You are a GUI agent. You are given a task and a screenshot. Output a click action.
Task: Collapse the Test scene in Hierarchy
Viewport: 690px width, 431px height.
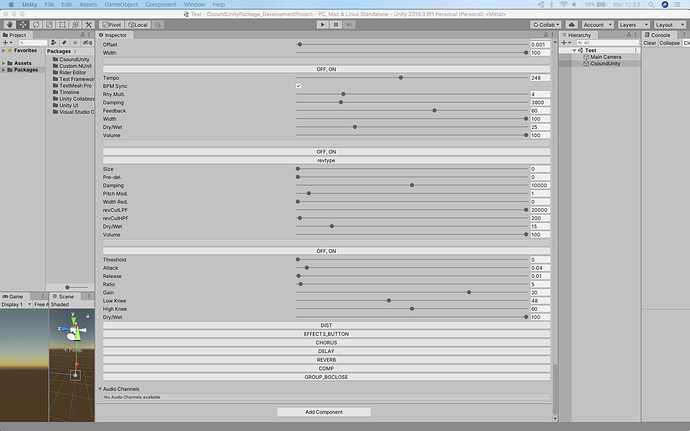[574, 50]
